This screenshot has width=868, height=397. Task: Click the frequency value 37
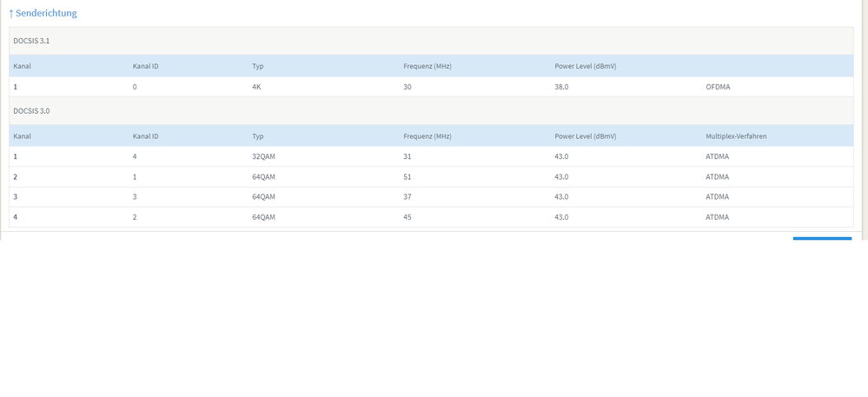407,197
